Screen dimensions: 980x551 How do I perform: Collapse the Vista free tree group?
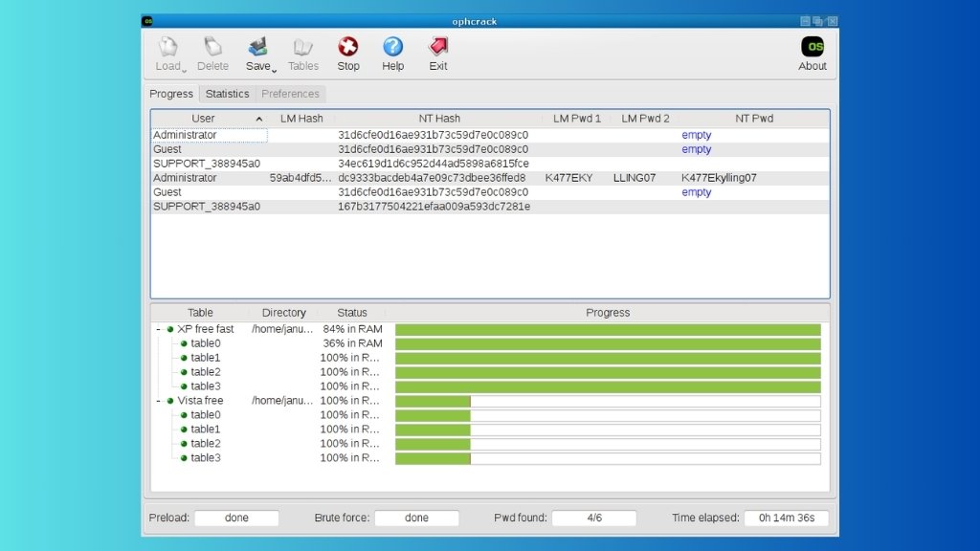click(158, 401)
